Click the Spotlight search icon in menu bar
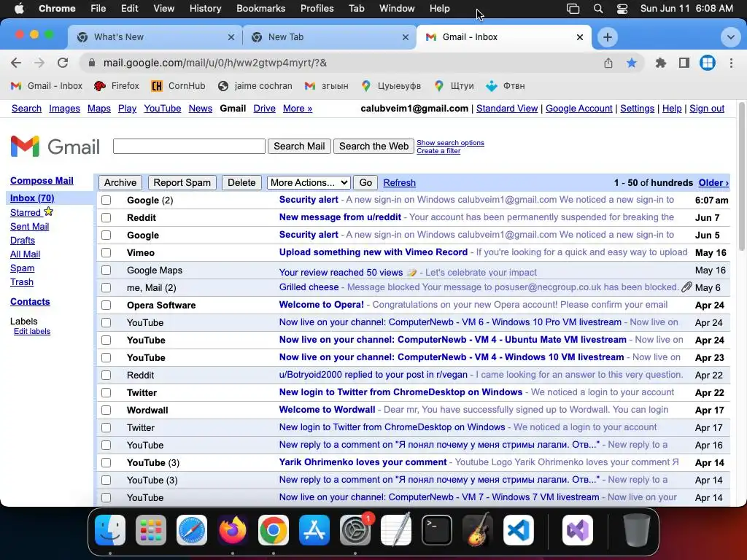This screenshot has height=560, width=747. [598, 9]
